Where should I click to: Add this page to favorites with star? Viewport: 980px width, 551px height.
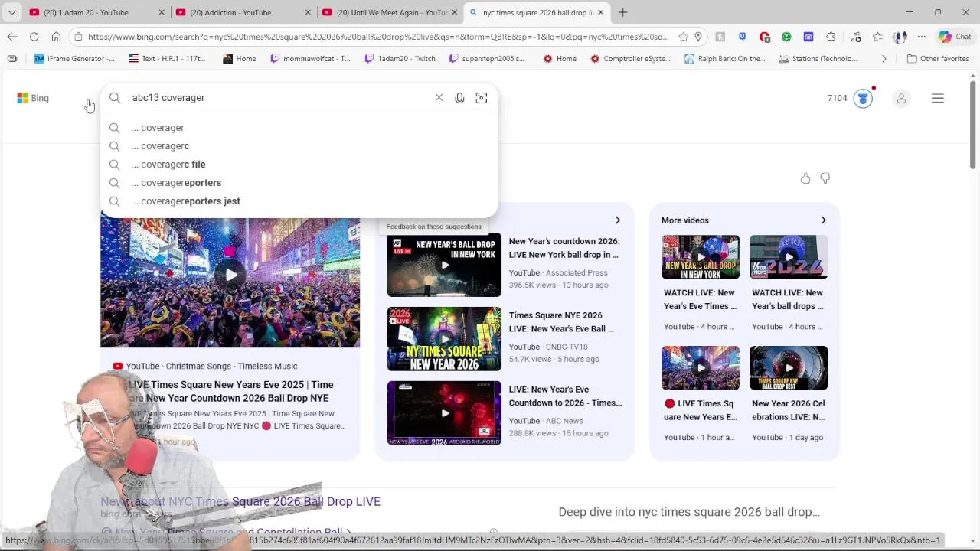[x=683, y=37]
